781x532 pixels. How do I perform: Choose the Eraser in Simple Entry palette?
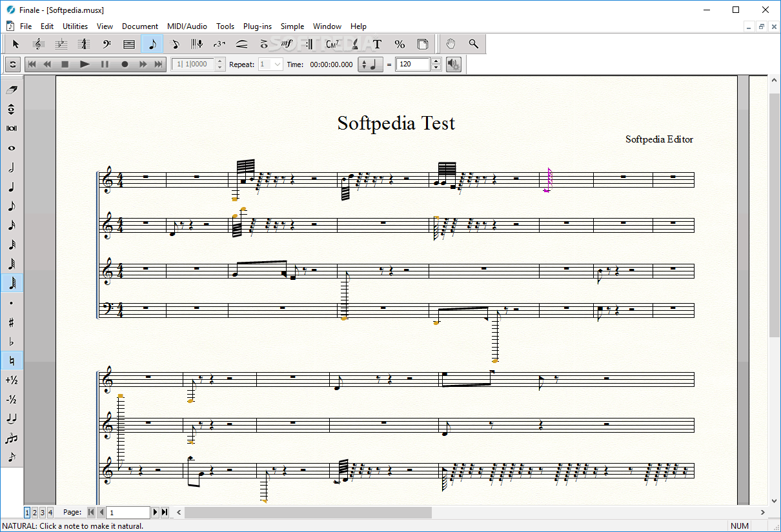(12, 90)
